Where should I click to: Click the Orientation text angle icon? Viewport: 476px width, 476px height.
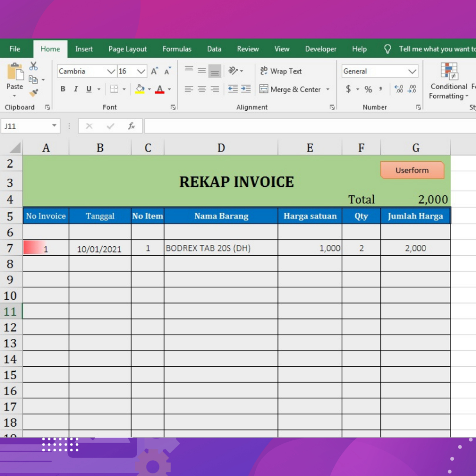pos(233,71)
